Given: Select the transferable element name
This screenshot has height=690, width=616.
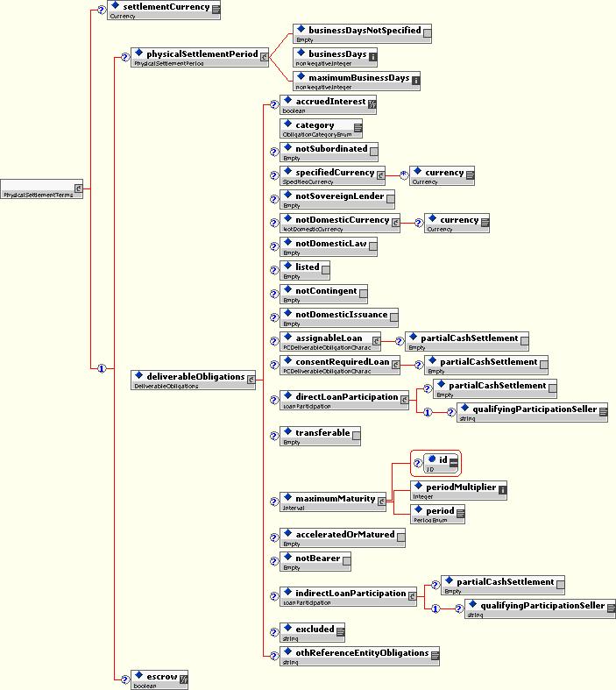Looking at the screenshot, I should click(x=322, y=432).
